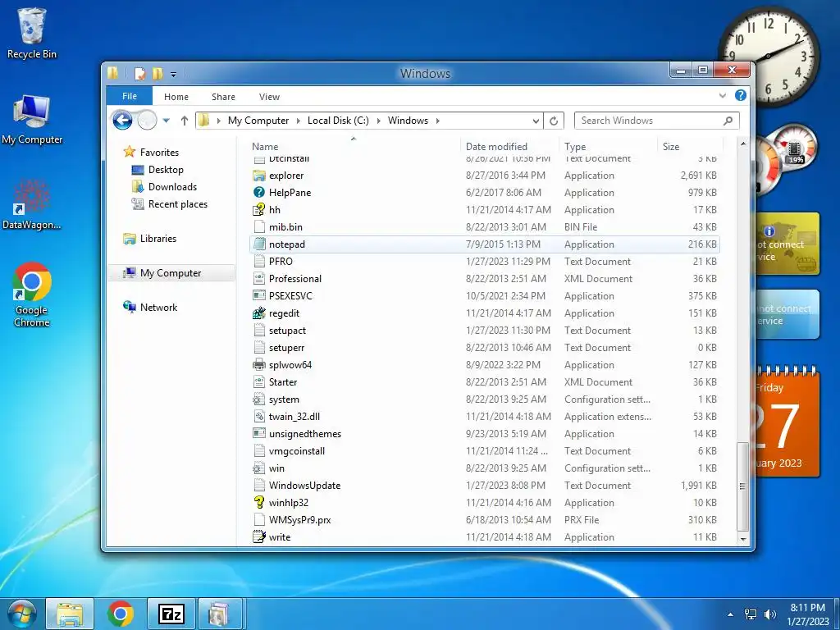Open DataWagon shortcut on the desktop
The image size is (840, 630).
(x=32, y=204)
